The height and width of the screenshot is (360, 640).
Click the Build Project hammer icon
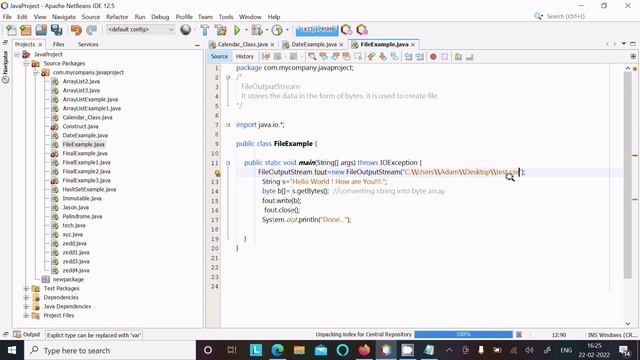point(204,30)
